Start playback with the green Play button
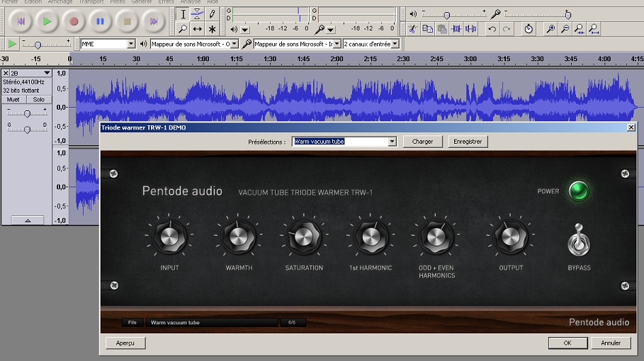This screenshot has width=644, height=361. point(47,21)
